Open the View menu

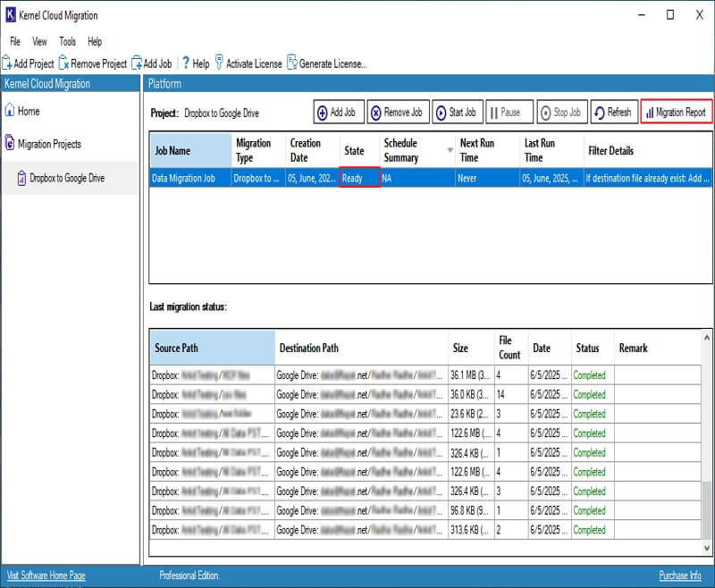click(39, 42)
